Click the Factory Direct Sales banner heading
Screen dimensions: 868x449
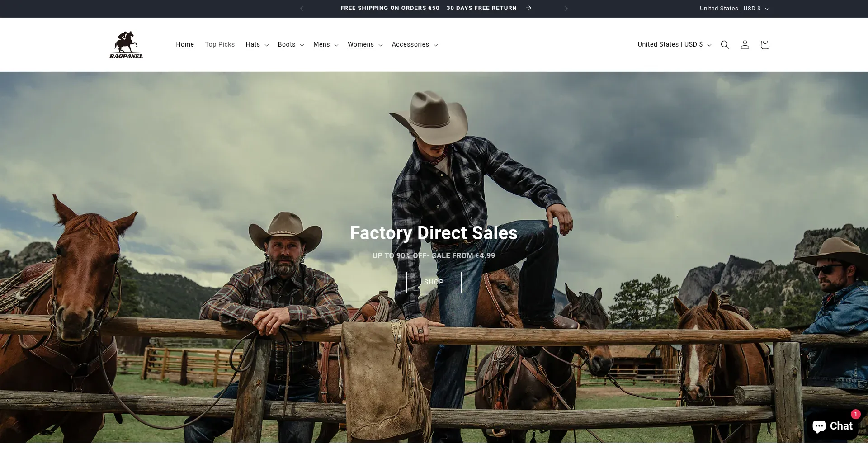pyautogui.click(x=434, y=233)
